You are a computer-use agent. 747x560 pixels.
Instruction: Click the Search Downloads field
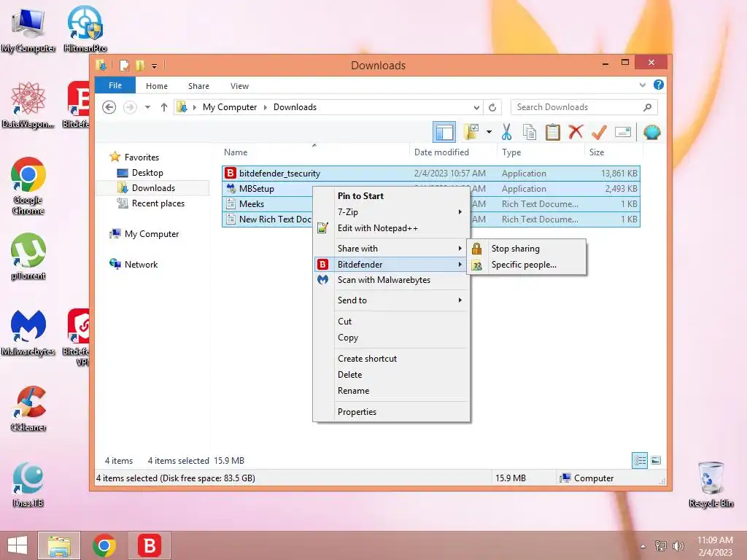[x=584, y=107]
